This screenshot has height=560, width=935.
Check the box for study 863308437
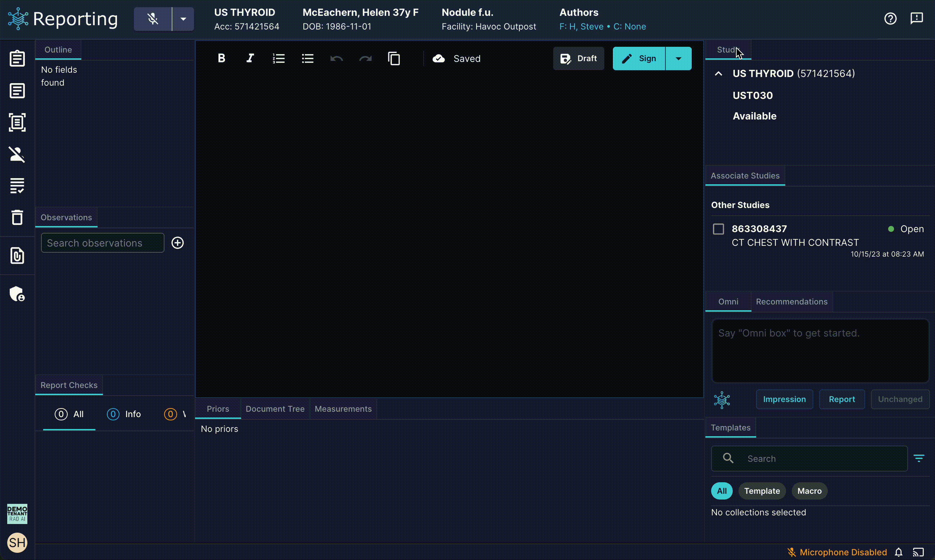[x=718, y=229]
